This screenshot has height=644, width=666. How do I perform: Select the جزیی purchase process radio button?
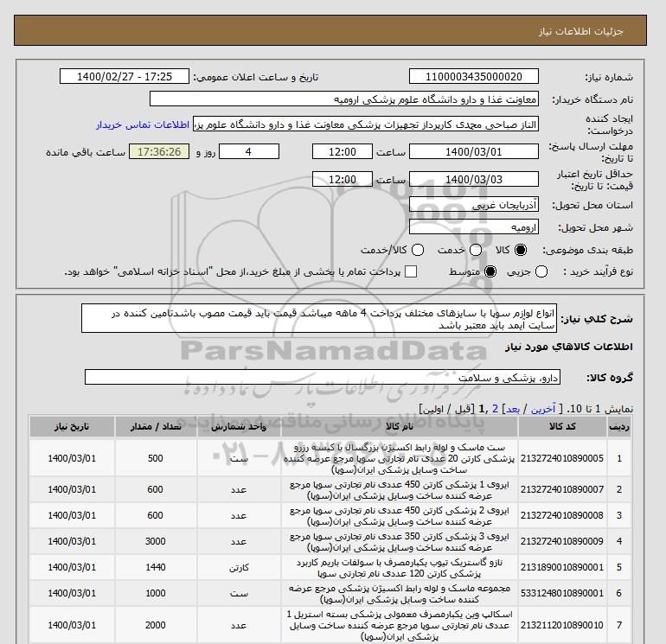pos(542,271)
